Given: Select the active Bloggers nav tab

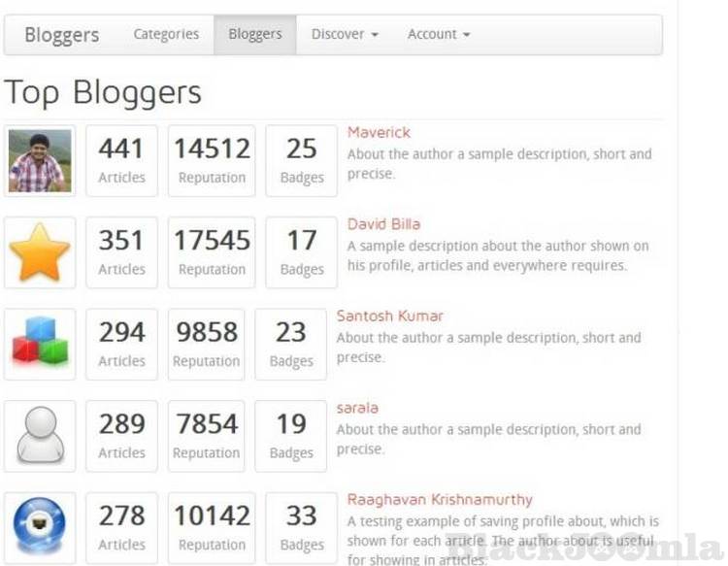Looking at the screenshot, I should [x=255, y=34].
